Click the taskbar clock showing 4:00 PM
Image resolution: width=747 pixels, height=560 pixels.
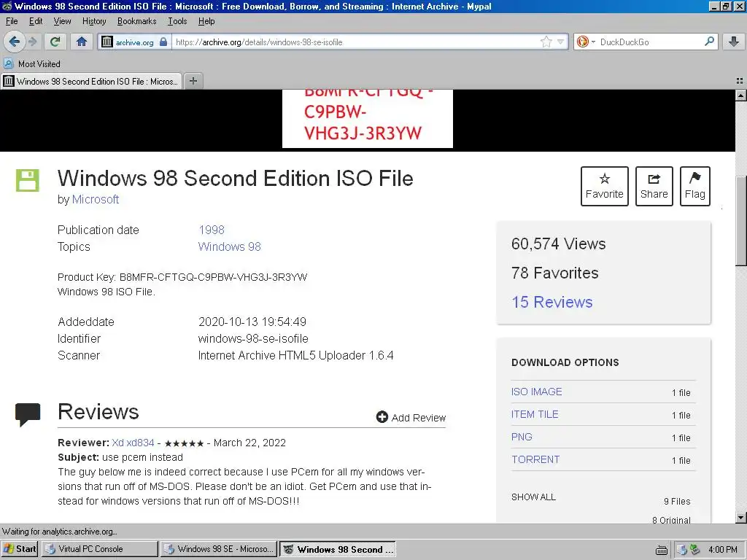tap(722, 550)
